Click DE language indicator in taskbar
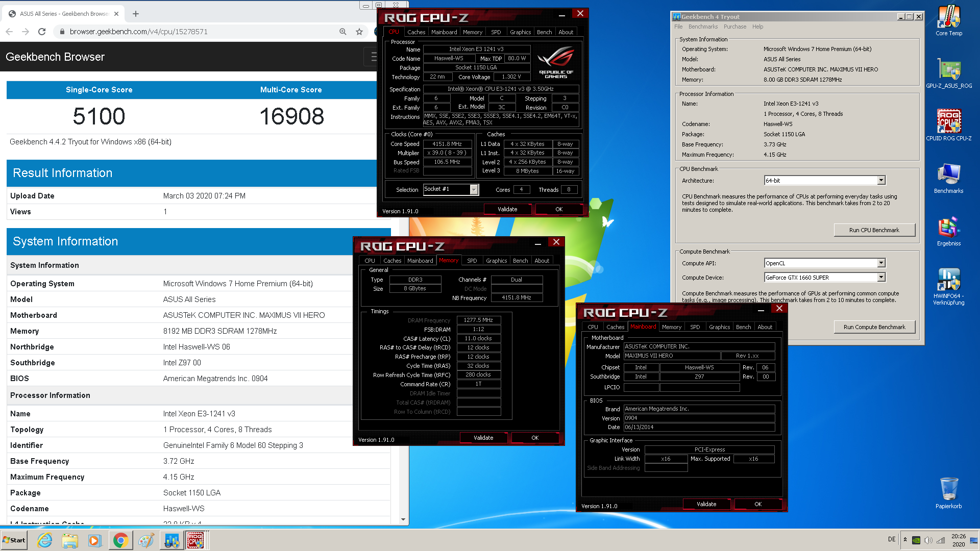 point(891,539)
